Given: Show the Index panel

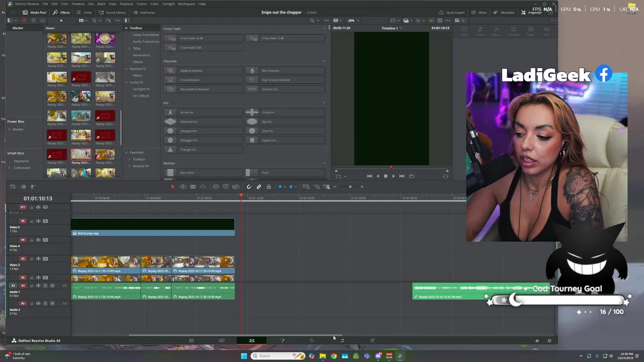Looking at the screenshot, I should (85, 13).
